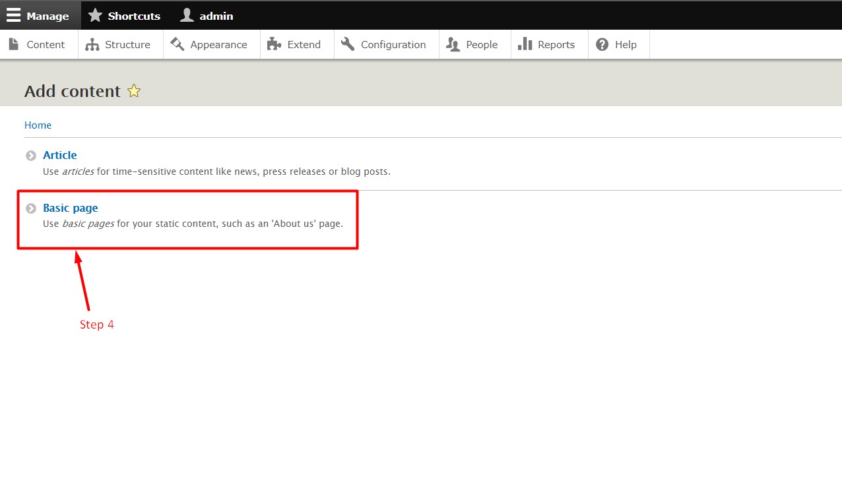This screenshot has width=842, height=504.
Task: Open the Extend modules label
Action: (304, 45)
